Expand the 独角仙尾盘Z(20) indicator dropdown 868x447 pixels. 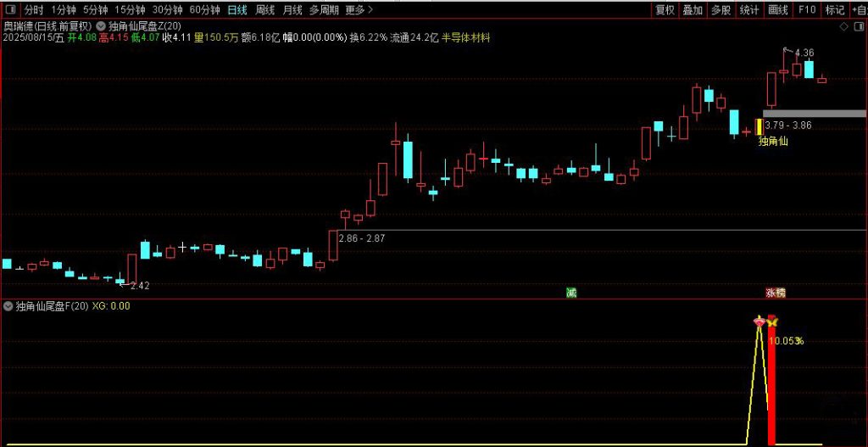coord(101,26)
